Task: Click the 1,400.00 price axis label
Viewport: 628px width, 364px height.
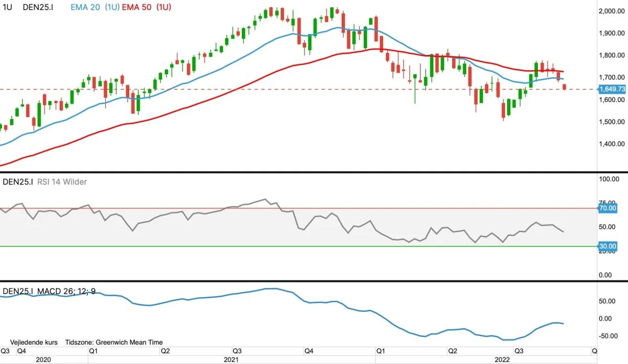Action: tap(613, 144)
